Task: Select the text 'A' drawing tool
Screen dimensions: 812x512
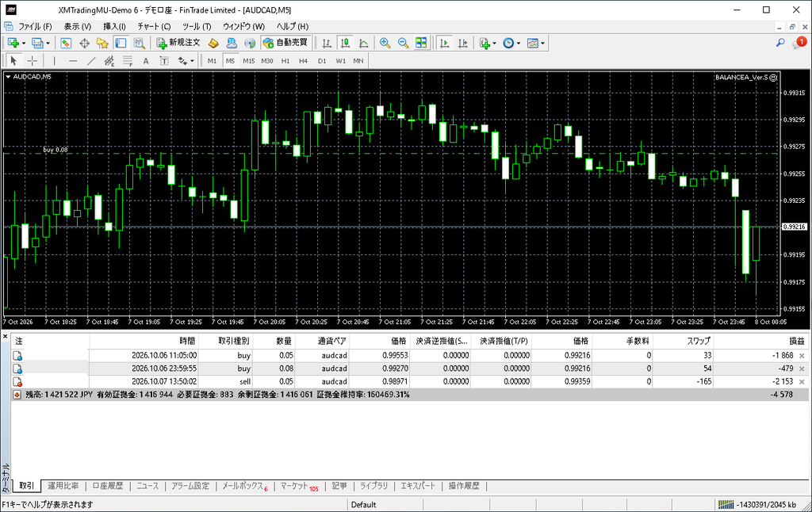Action: 146,60
